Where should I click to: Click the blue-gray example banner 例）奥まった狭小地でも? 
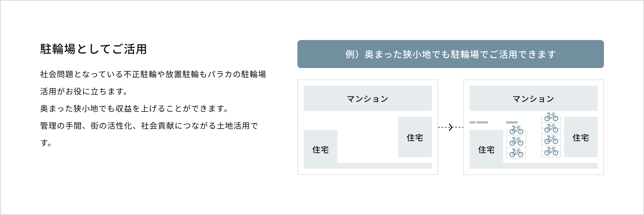(x=450, y=54)
